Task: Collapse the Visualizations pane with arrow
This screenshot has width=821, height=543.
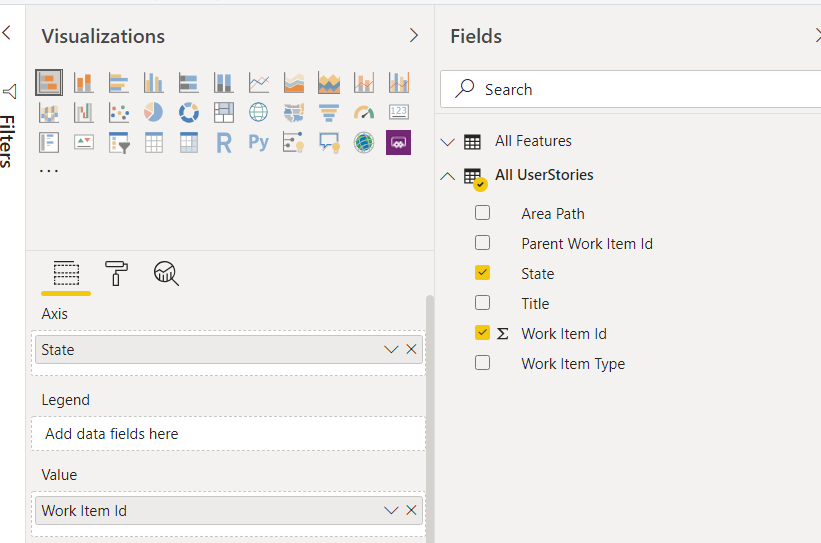Action: click(x=414, y=35)
